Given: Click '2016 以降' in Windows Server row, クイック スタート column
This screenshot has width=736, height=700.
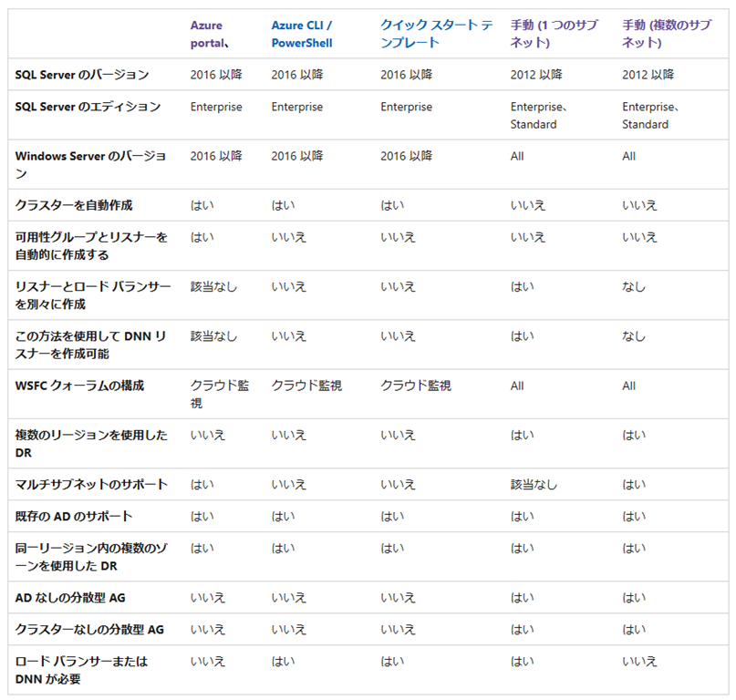Looking at the screenshot, I should (406, 156).
